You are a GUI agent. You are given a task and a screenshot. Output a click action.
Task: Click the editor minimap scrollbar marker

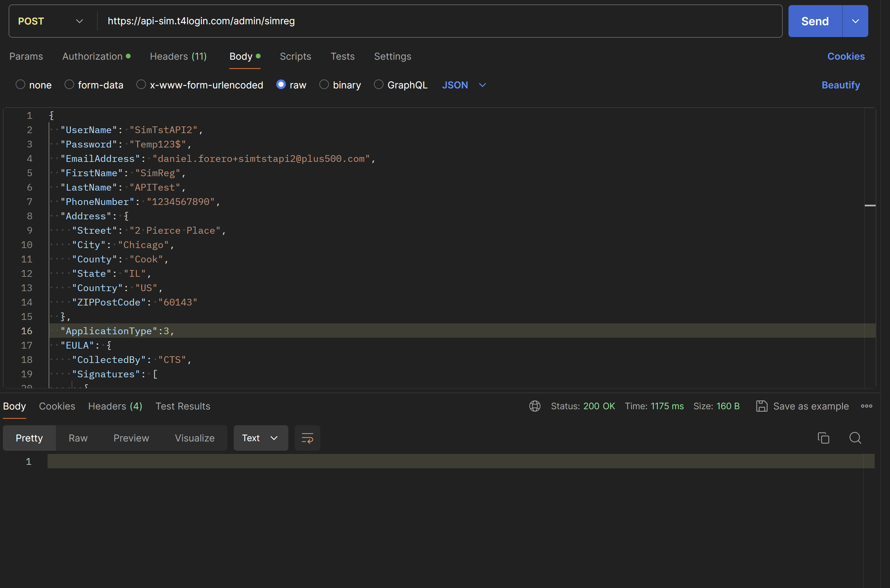(x=870, y=206)
